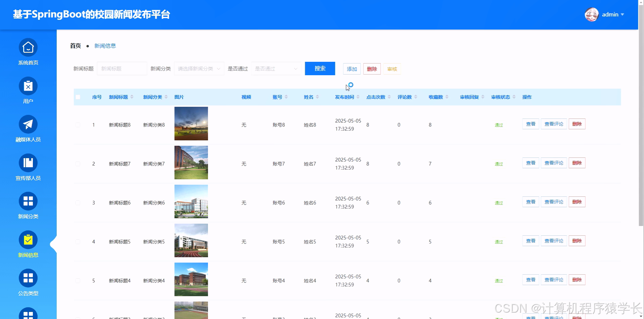This screenshot has height=319, width=644.
Task: Select the checkbox beside 新闻标题6
Action: click(x=78, y=202)
